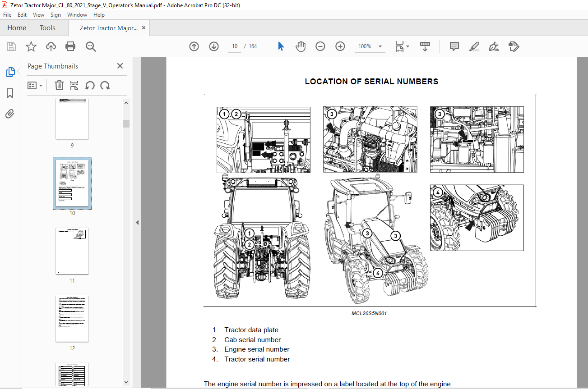The image size is (588, 389).
Task: Open the Window menu
Action: pos(77,15)
